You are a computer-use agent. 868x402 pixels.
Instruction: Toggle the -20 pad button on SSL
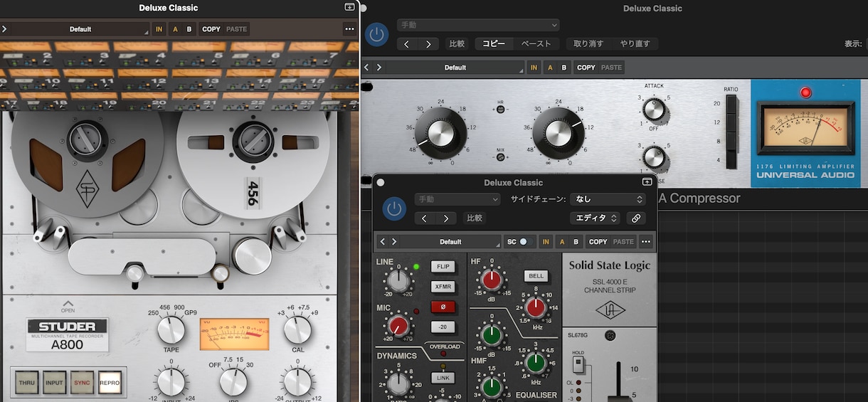point(443,327)
